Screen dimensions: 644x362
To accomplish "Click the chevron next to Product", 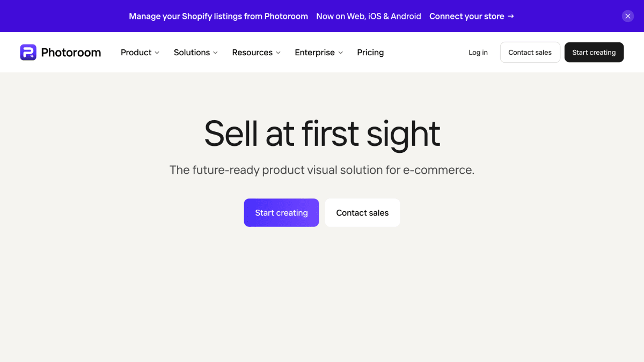I will [x=157, y=53].
